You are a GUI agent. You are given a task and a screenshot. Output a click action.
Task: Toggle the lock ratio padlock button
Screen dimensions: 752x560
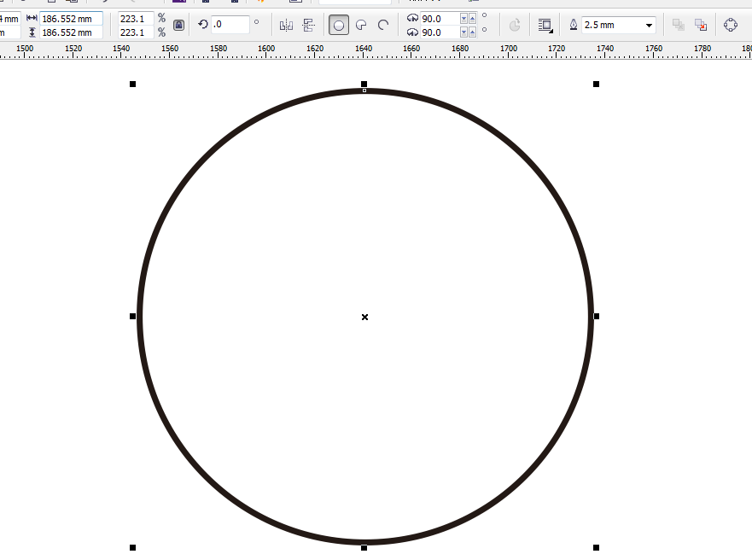178,25
